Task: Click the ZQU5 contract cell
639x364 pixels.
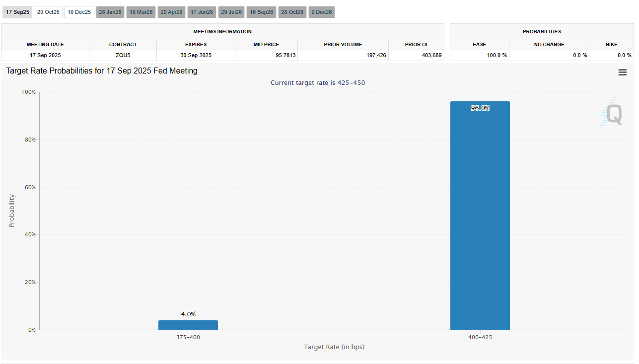Action: pos(123,55)
